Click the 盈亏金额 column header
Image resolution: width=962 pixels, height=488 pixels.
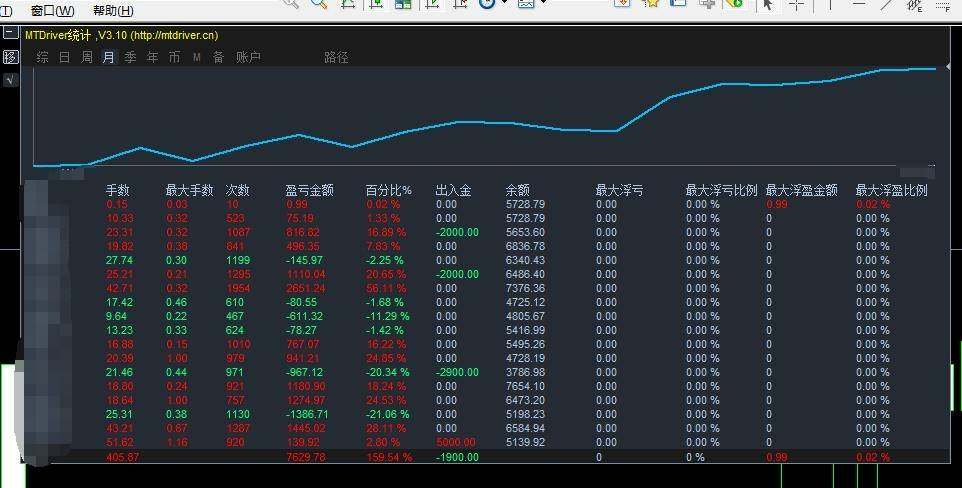[309, 190]
